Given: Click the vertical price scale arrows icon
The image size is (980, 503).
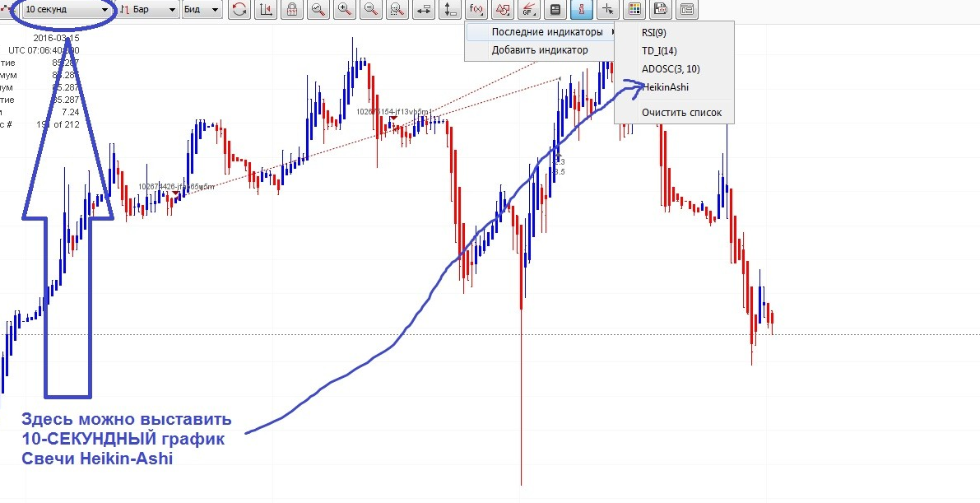Looking at the screenshot, I should pos(449,10).
